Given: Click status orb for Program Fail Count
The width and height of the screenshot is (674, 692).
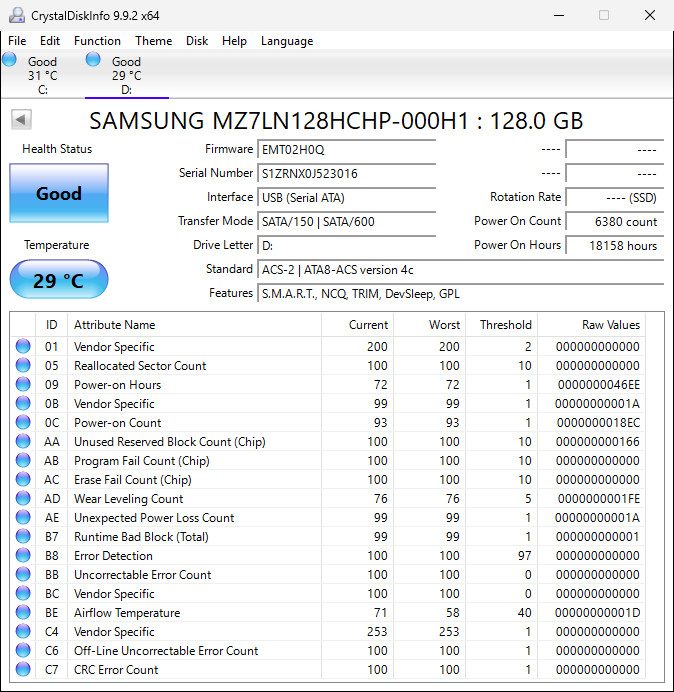Looking at the screenshot, I should [23, 460].
